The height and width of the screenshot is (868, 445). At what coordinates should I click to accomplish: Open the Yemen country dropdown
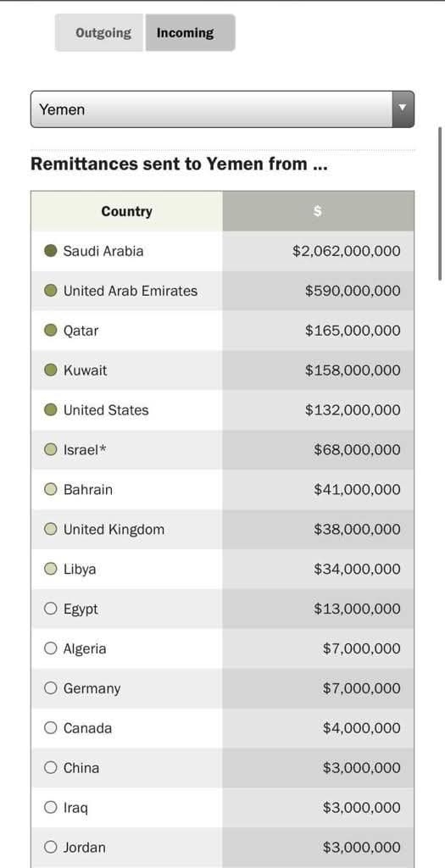tap(222, 109)
